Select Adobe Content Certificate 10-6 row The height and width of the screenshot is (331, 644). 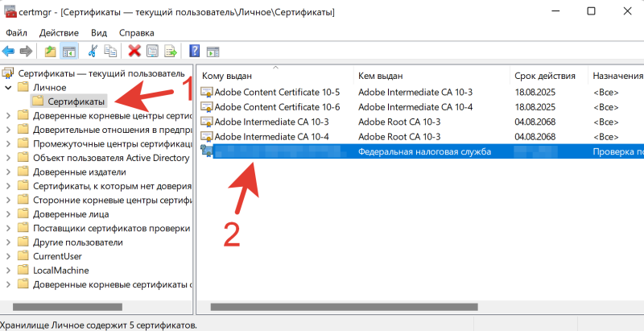pyautogui.click(x=421, y=107)
